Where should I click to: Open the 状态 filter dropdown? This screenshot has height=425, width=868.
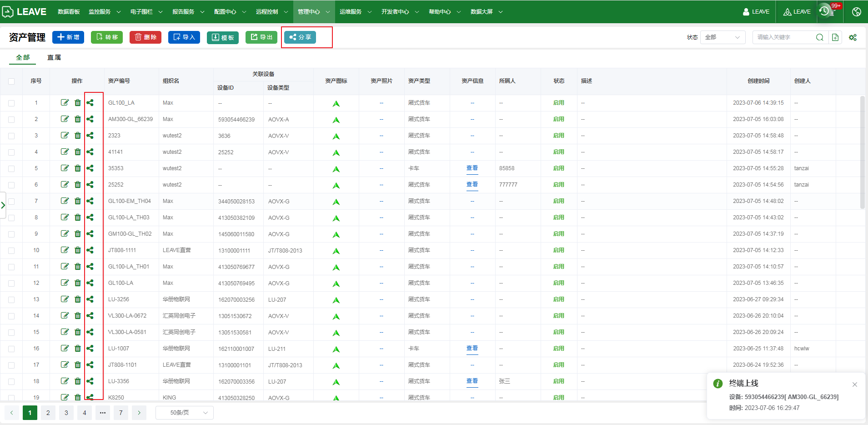(722, 37)
